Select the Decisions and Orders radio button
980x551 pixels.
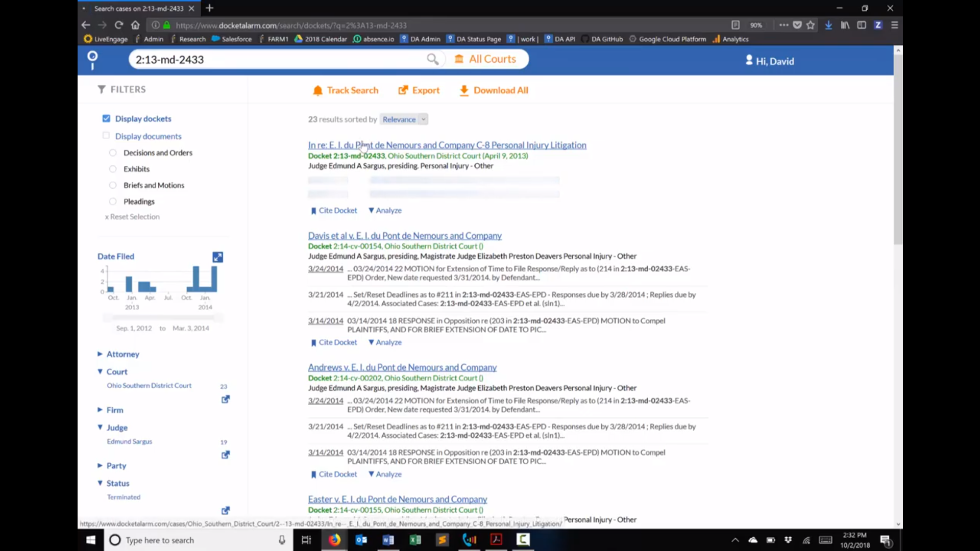click(113, 153)
